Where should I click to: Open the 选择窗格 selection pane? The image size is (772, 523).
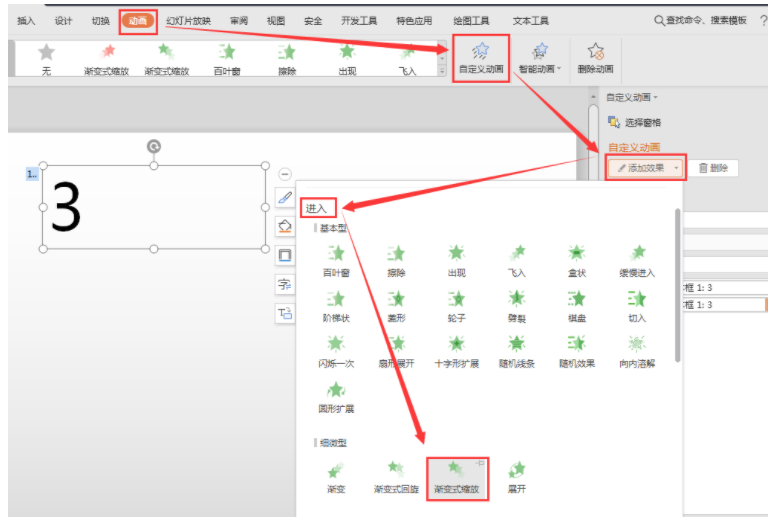point(634,122)
